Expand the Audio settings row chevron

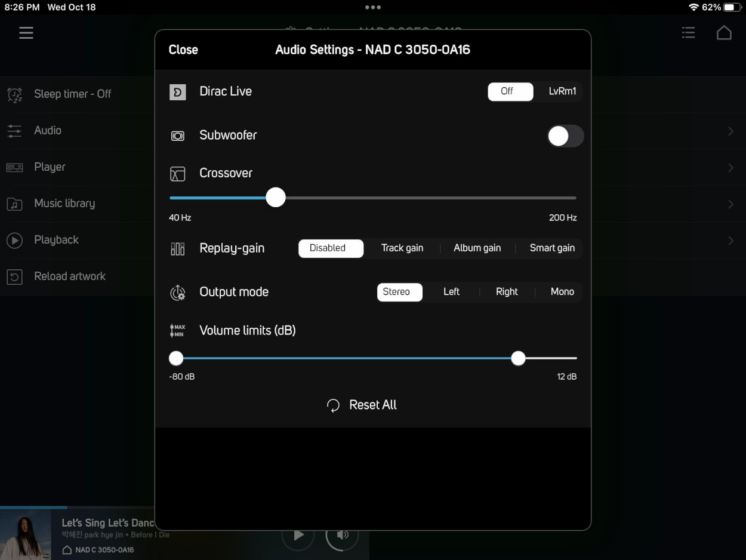coord(730,131)
